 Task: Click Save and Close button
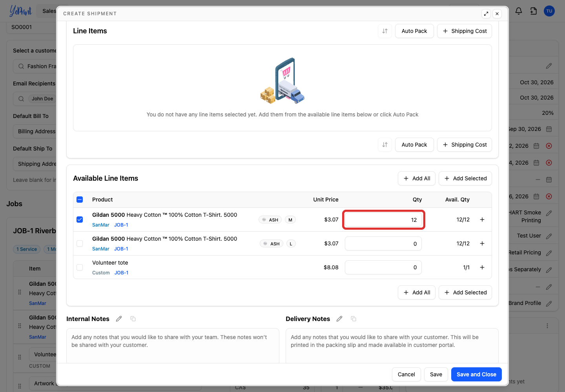476,374
